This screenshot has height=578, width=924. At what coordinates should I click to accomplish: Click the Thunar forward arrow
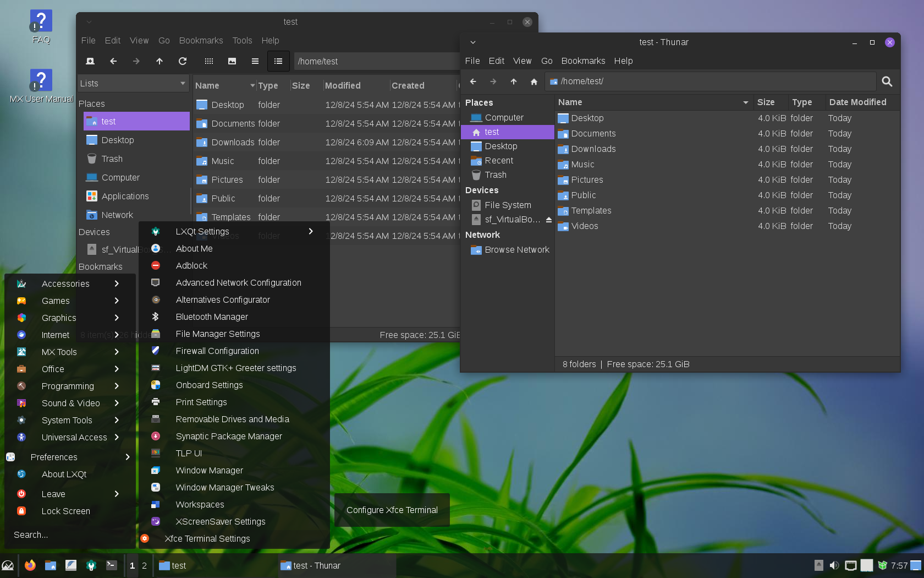[493, 81]
